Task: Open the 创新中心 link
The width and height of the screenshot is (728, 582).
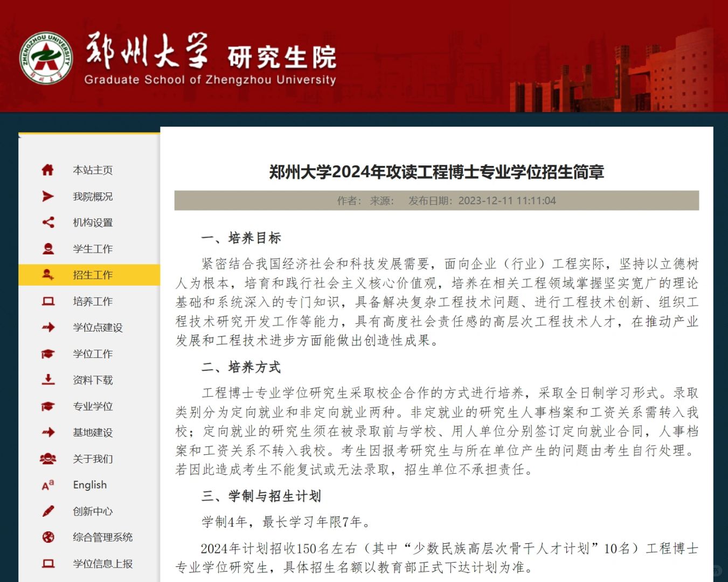Action: (93, 511)
